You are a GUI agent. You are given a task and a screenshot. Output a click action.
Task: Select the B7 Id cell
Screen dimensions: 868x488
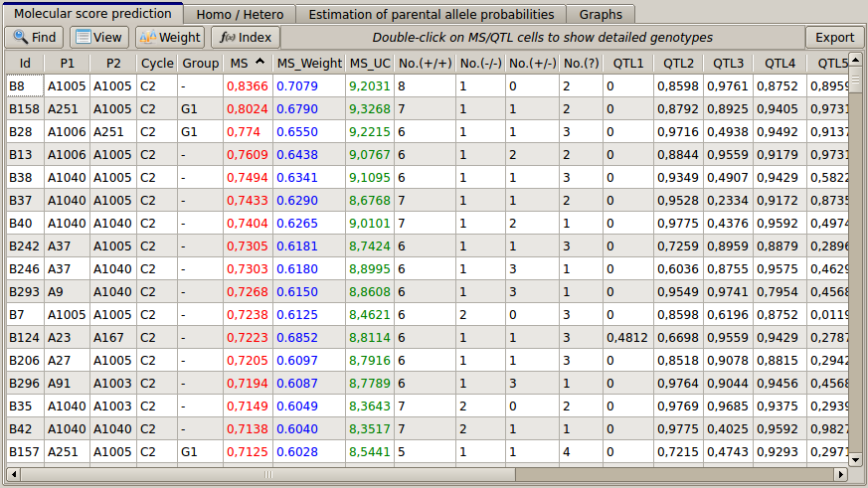pos(25,314)
